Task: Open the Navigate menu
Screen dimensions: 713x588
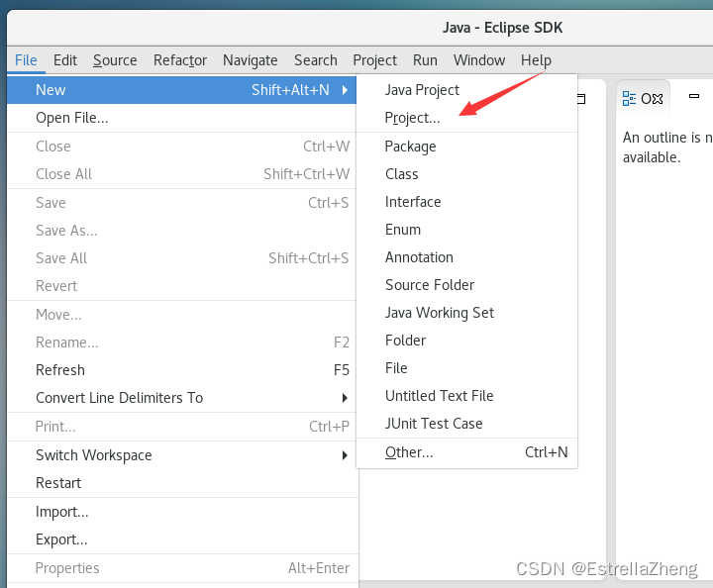Action: click(251, 60)
